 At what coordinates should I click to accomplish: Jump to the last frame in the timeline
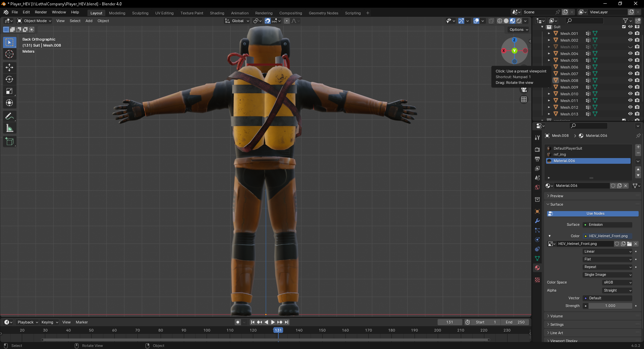pos(287,322)
